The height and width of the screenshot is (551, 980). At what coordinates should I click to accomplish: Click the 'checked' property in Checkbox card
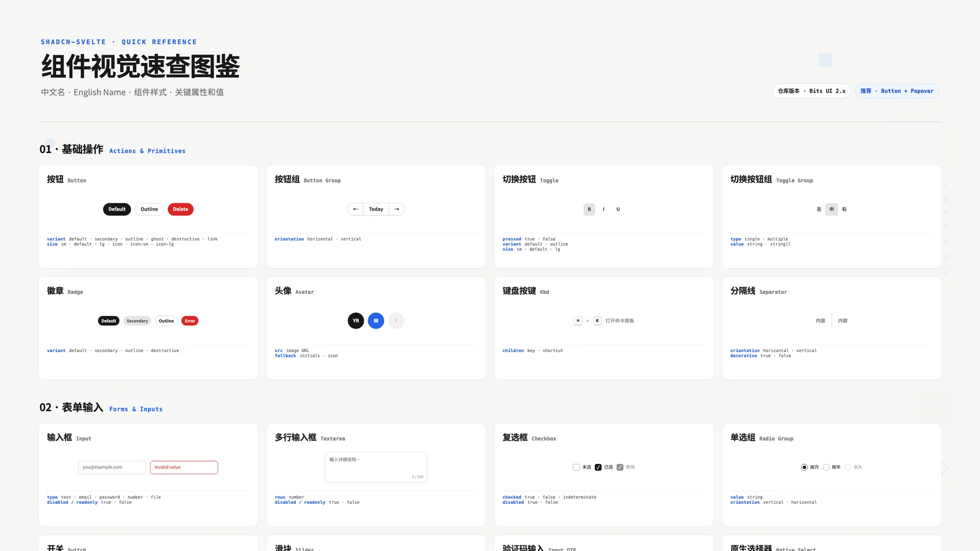512,497
